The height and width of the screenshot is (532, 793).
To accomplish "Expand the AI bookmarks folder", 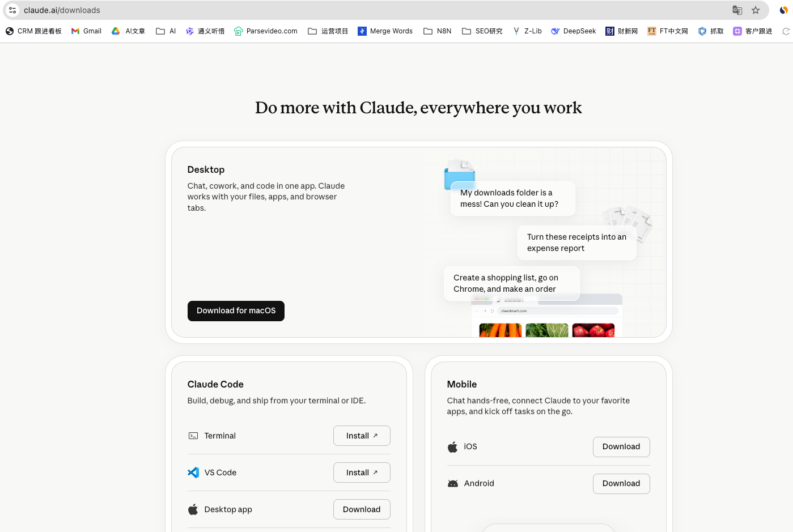I will click(166, 31).
